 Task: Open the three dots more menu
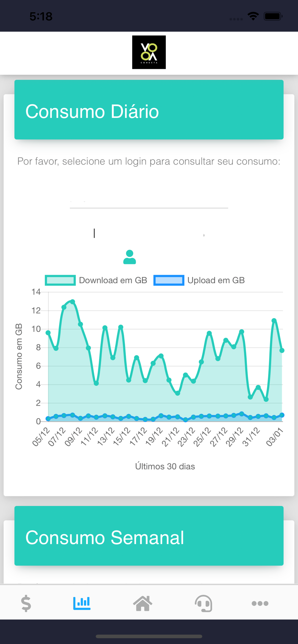click(x=260, y=603)
